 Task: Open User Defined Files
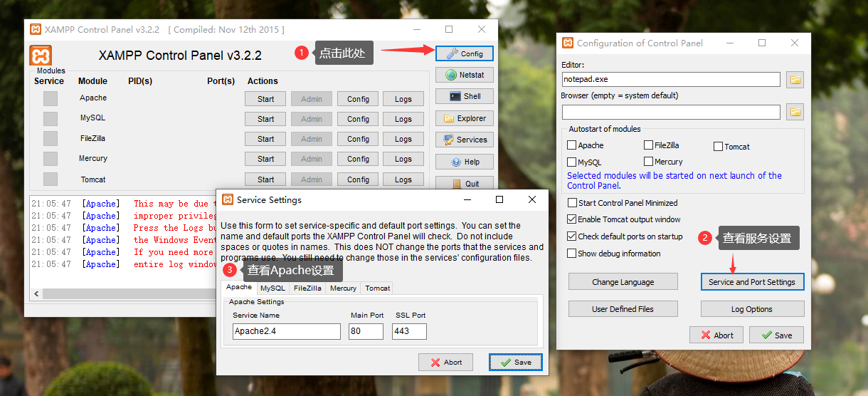623,309
